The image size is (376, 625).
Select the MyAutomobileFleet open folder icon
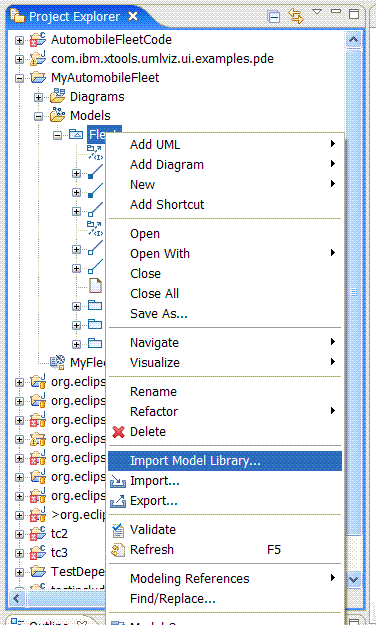[38, 78]
